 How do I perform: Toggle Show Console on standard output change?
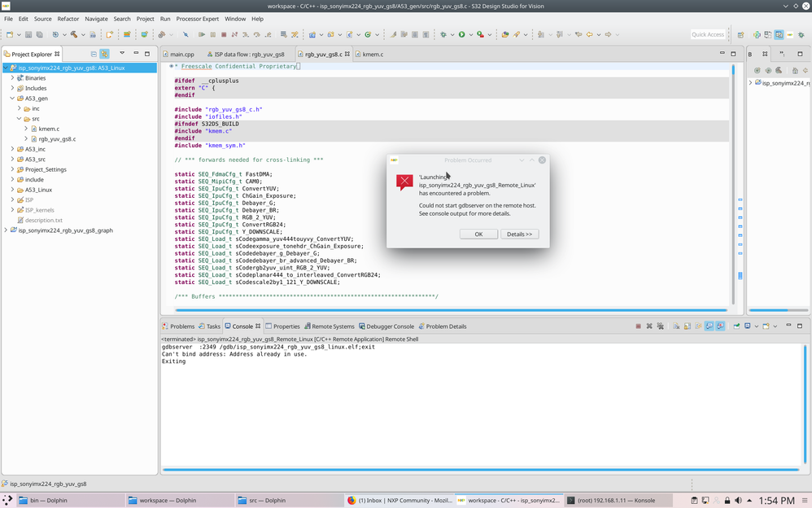coord(709,326)
